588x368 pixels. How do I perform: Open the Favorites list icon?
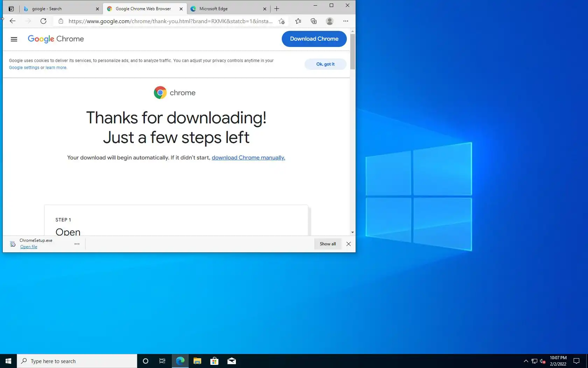coord(298,21)
